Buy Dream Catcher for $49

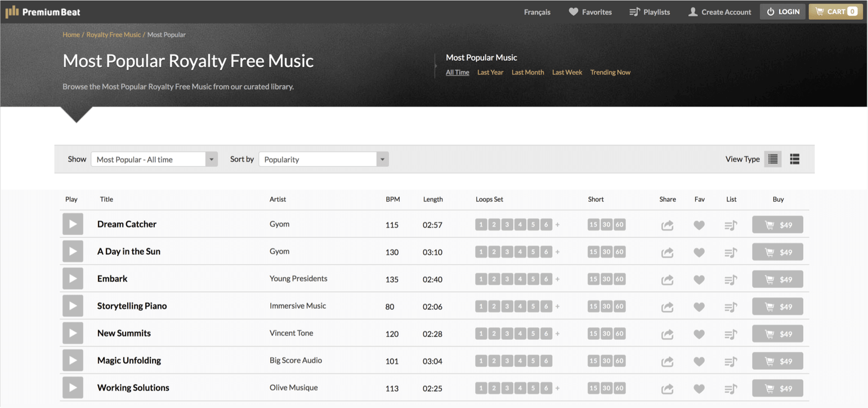point(777,225)
